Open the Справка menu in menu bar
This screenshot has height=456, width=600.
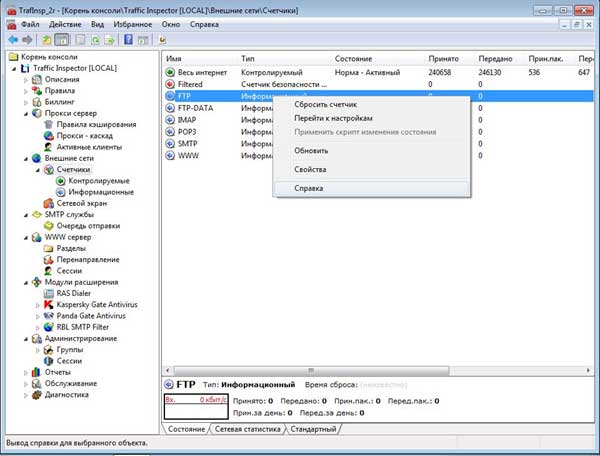click(x=204, y=24)
